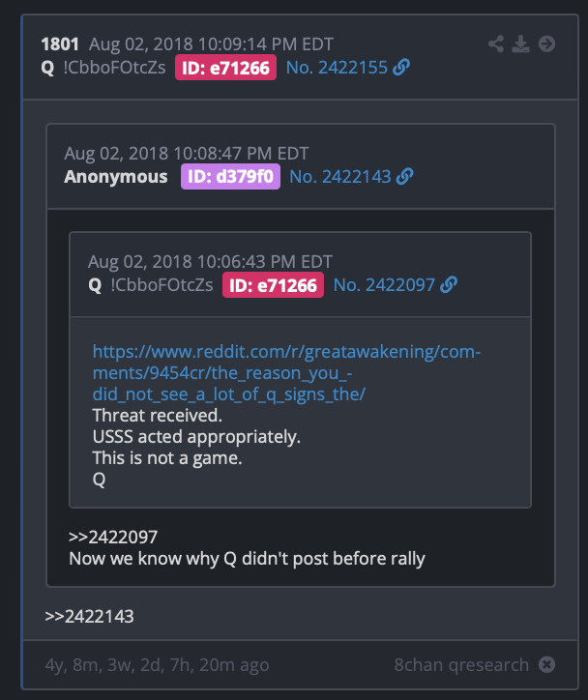Viewport: 588px width, 700px height.
Task: Click the Q !CbboFOtcZs tripcode in header
Action: tap(103, 68)
